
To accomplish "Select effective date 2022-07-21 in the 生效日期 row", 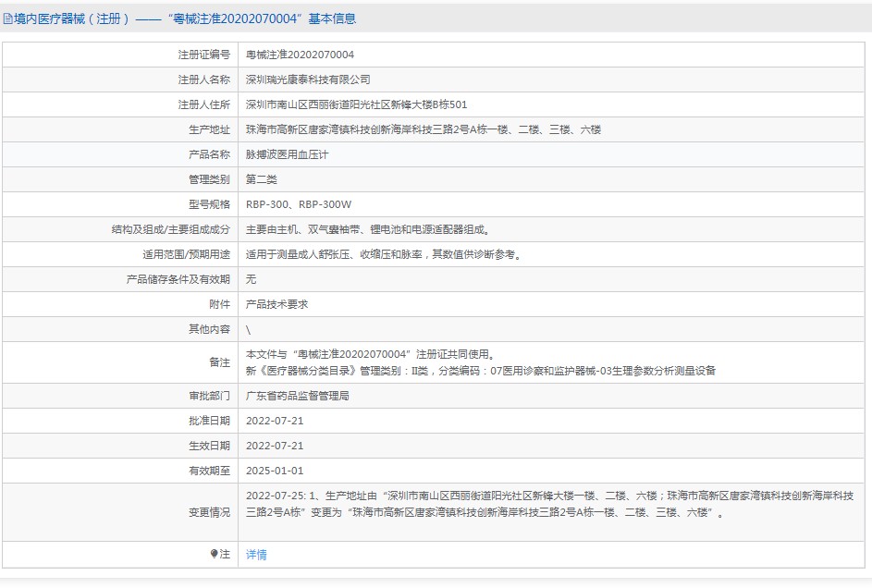I will (x=275, y=446).
